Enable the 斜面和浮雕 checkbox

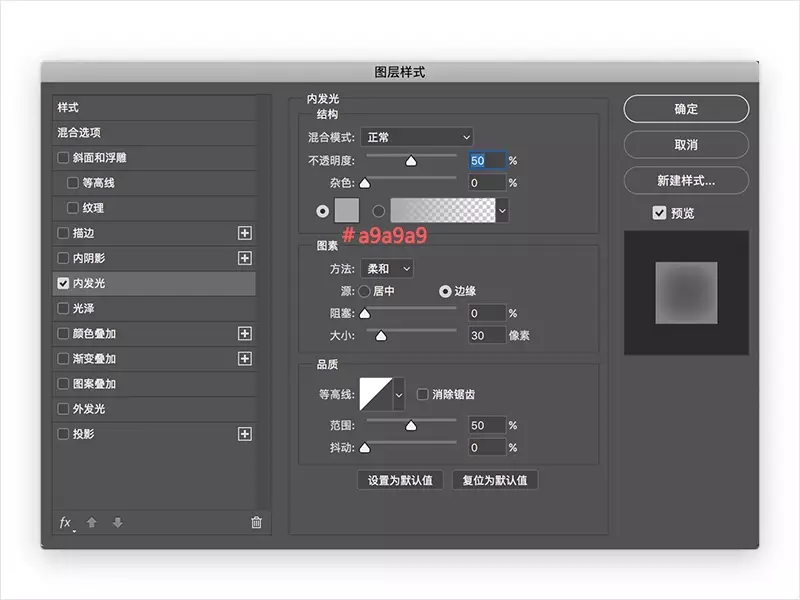tap(63, 158)
